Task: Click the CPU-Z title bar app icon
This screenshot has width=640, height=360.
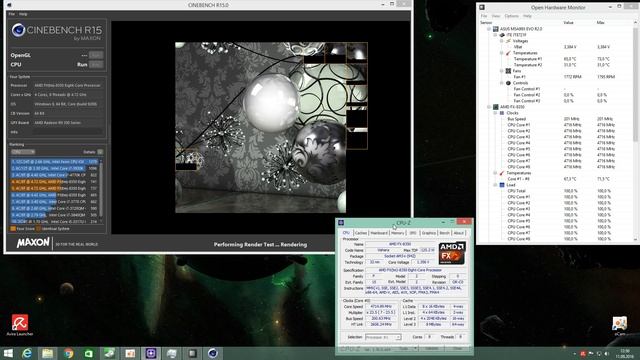Action: click(x=341, y=222)
